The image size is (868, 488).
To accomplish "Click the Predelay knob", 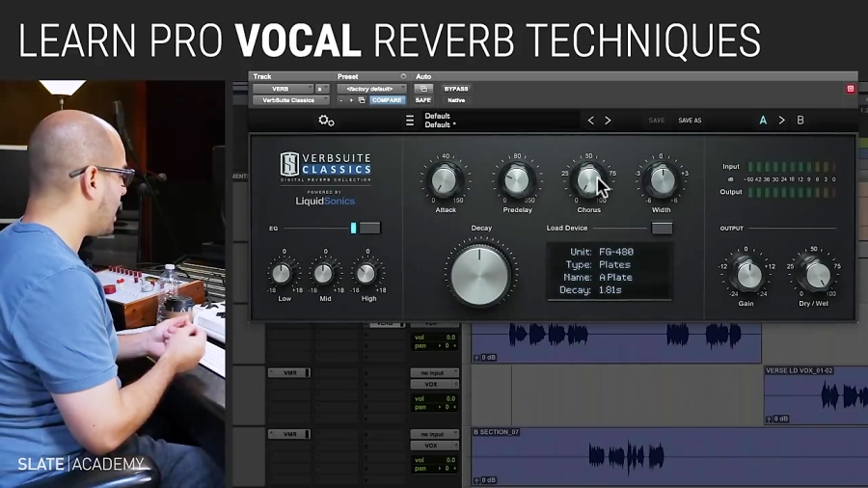I will (517, 180).
